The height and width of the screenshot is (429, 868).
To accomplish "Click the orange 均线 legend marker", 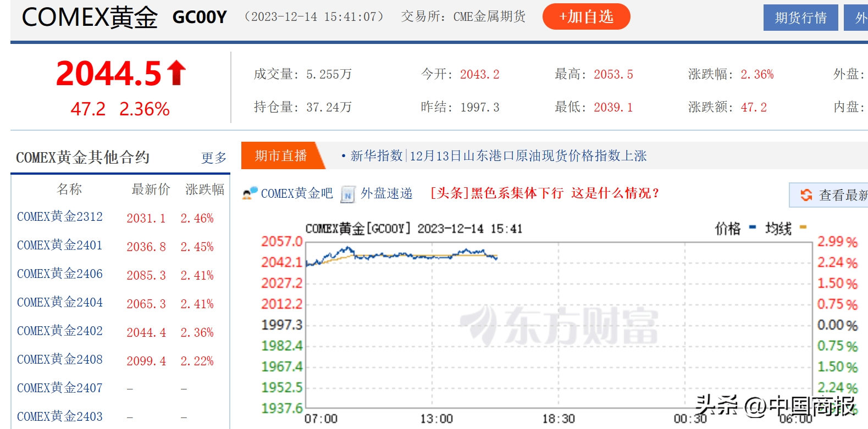I will [x=803, y=227].
